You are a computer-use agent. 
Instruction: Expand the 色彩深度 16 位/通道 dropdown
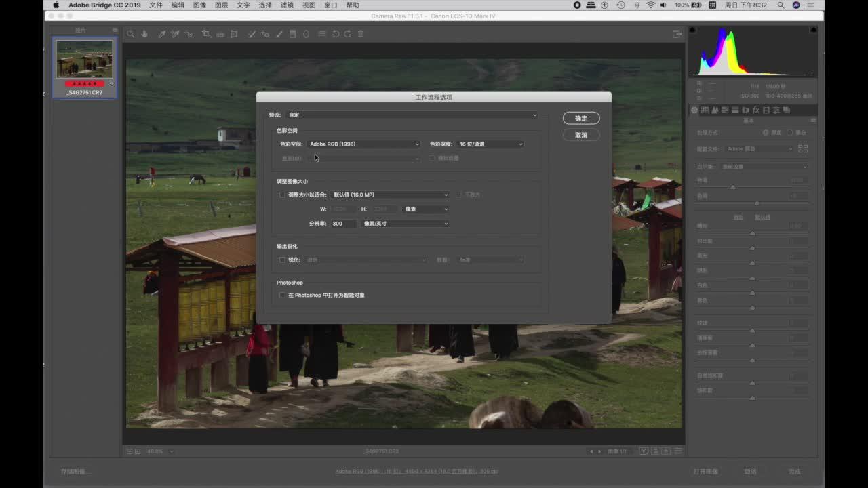490,144
